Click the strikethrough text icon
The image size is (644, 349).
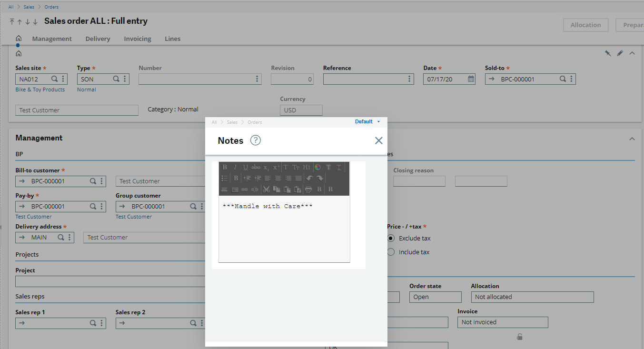(x=256, y=167)
